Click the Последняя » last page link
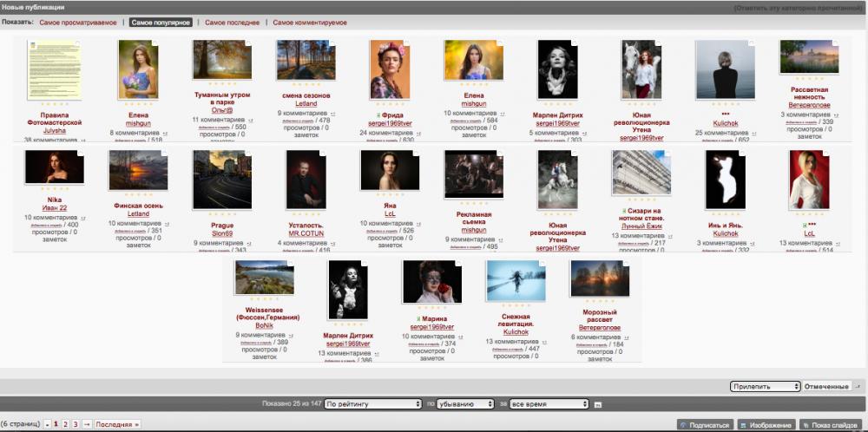Screen dimensions: 868x432 click(x=117, y=424)
